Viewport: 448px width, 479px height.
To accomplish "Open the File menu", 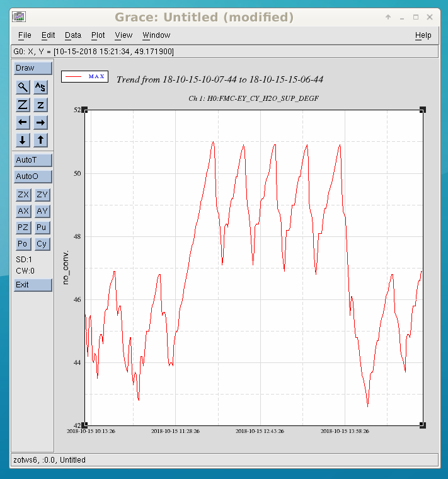I will (x=25, y=35).
